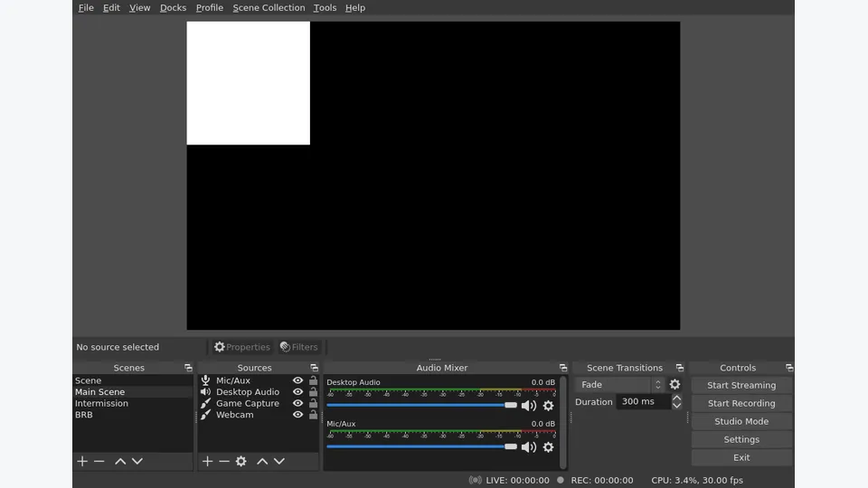The height and width of the screenshot is (488, 868).
Task: Open the Profile menu
Action: 209,8
